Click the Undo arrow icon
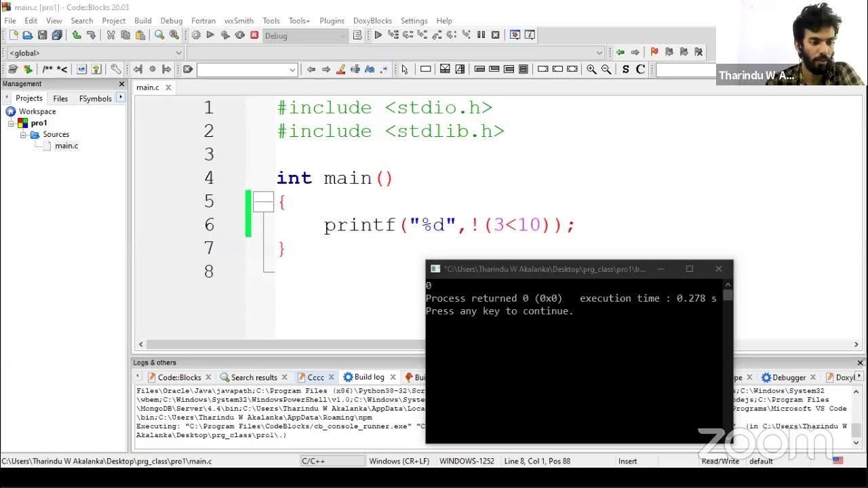 click(x=77, y=35)
